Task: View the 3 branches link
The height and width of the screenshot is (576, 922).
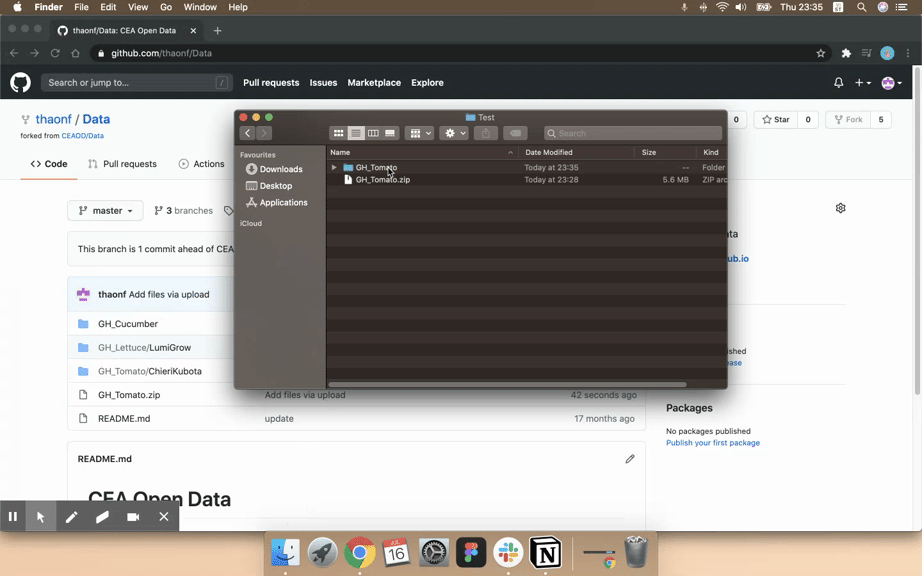Action: click(183, 210)
